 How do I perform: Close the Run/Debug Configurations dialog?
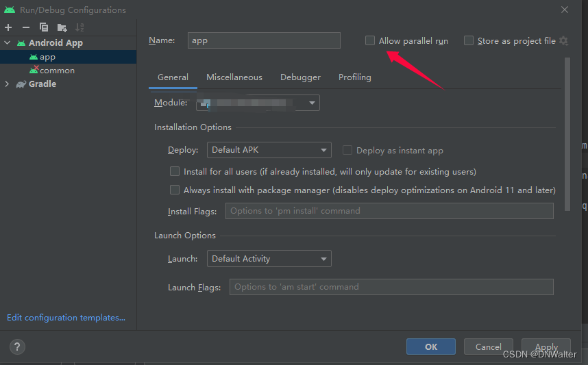(565, 10)
